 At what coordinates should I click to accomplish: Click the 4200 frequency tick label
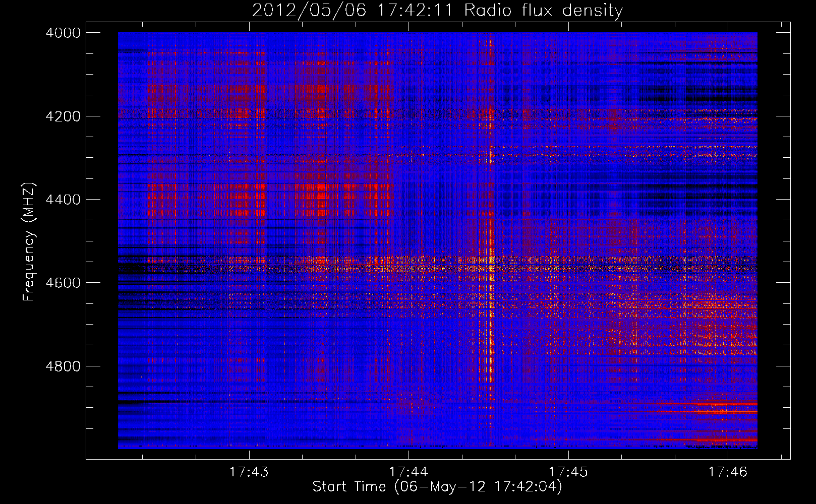[63, 116]
